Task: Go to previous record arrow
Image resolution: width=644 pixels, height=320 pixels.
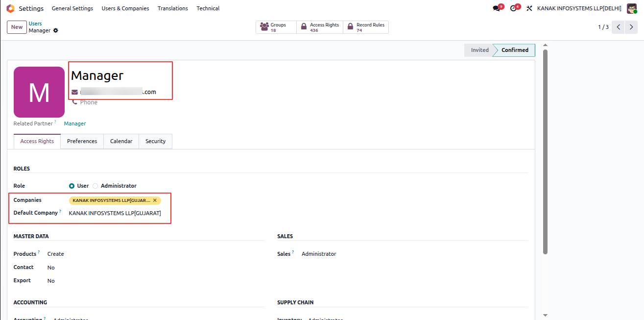Action: pyautogui.click(x=619, y=27)
